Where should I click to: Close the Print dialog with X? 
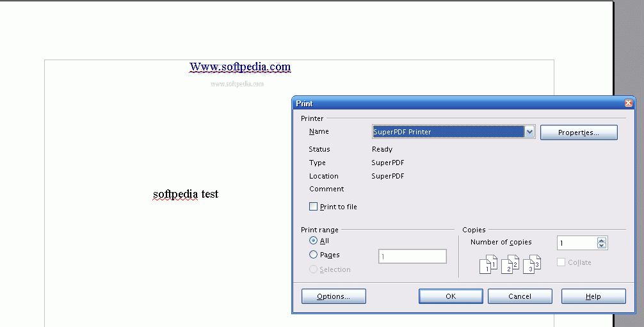coord(629,103)
